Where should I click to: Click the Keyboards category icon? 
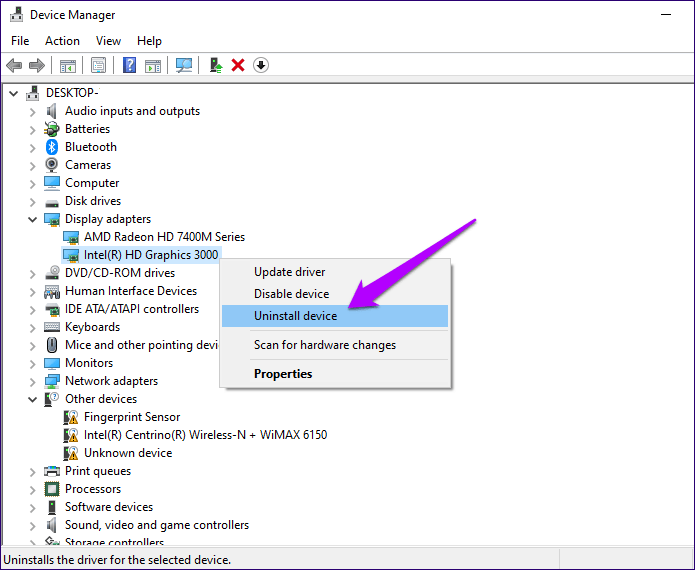tap(52, 327)
